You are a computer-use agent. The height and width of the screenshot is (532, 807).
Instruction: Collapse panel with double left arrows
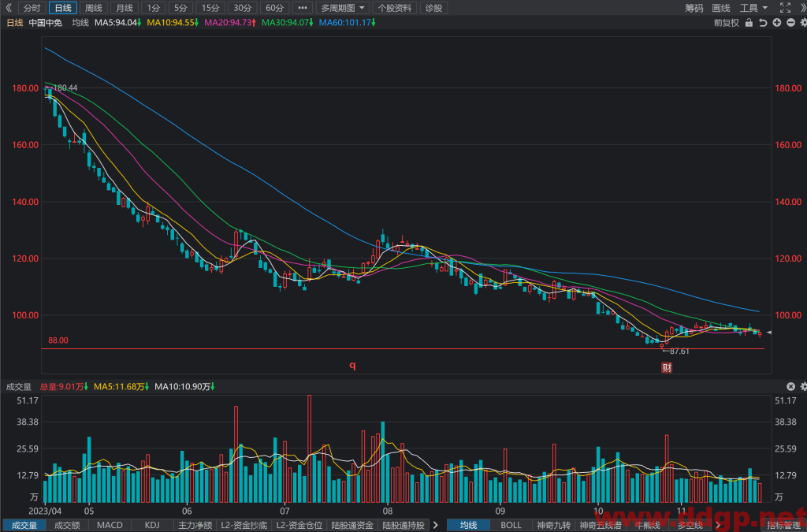click(8, 8)
